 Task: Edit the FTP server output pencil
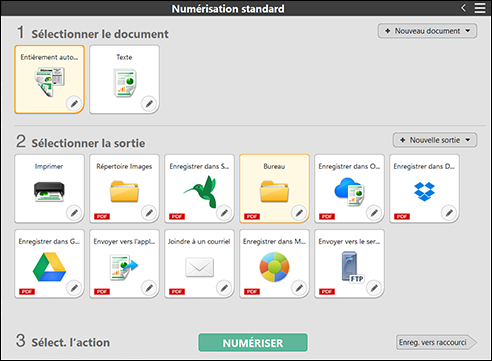374,288
